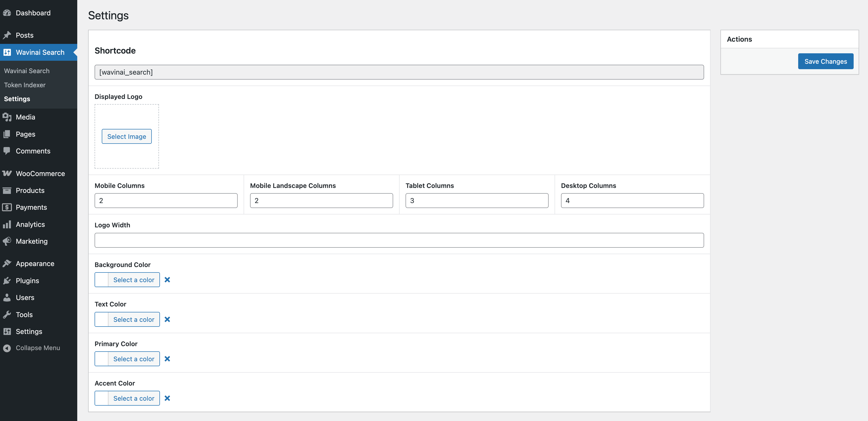The image size is (868, 421).
Task: Click the WooCommerce logo icon in sidebar
Action: point(7,173)
